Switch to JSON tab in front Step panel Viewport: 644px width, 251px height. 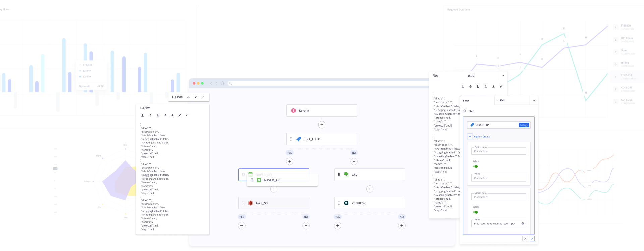click(512, 100)
